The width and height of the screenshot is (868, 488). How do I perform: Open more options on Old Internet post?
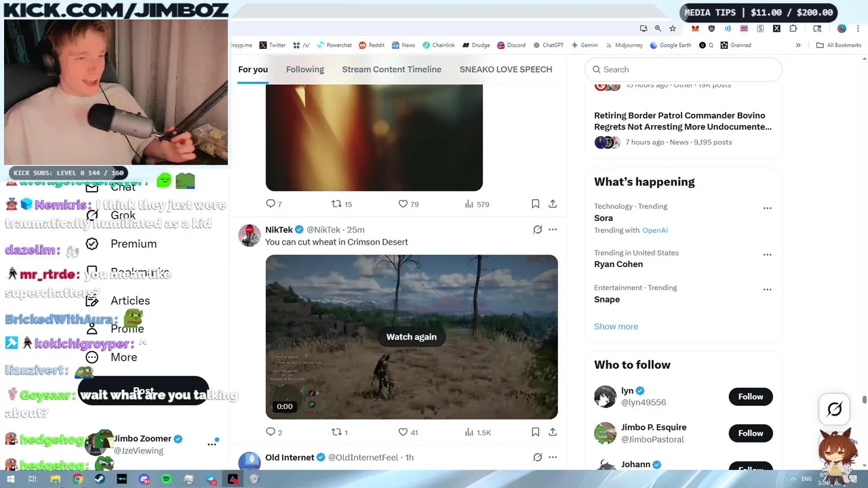coord(553,457)
